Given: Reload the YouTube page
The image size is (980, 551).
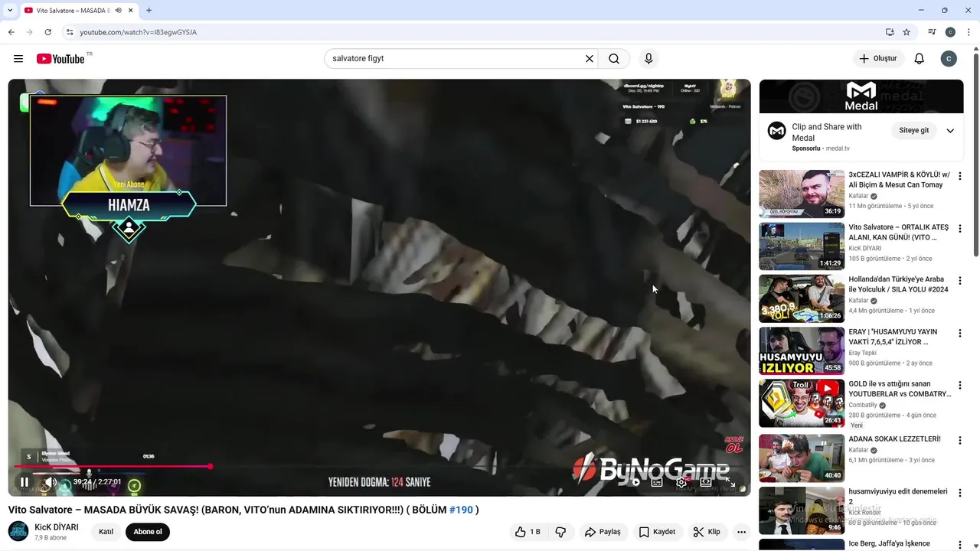Looking at the screenshot, I should tap(47, 32).
